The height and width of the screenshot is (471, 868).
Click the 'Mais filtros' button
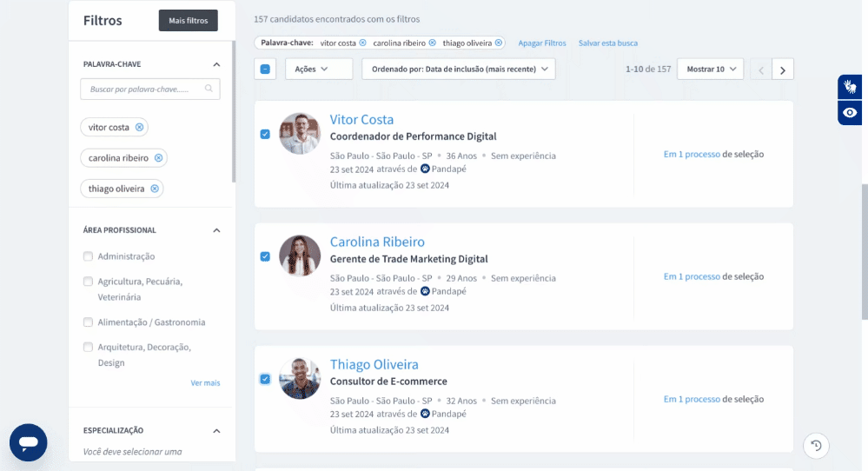tap(188, 21)
